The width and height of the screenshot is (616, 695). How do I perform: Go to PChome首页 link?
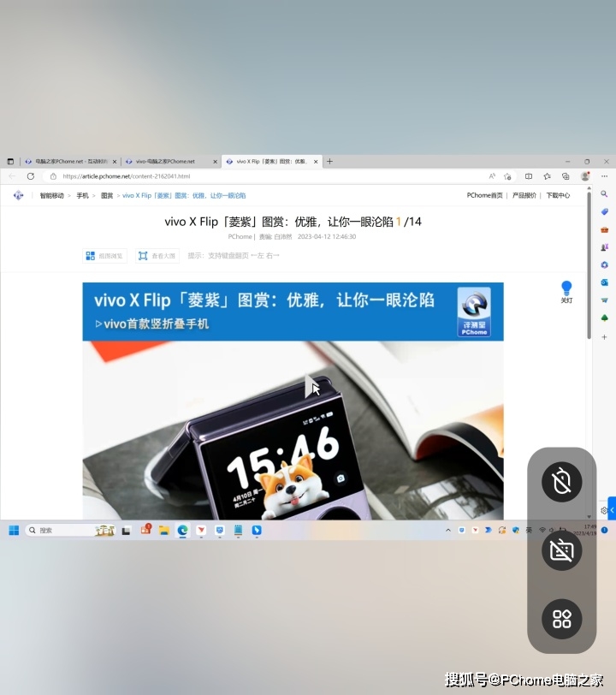484,195
